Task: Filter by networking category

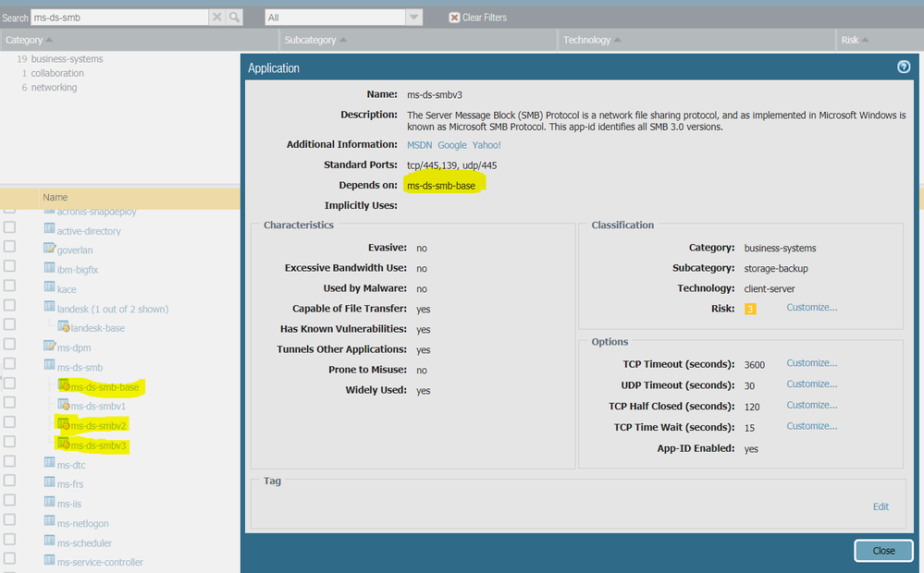Action: pos(54,88)
